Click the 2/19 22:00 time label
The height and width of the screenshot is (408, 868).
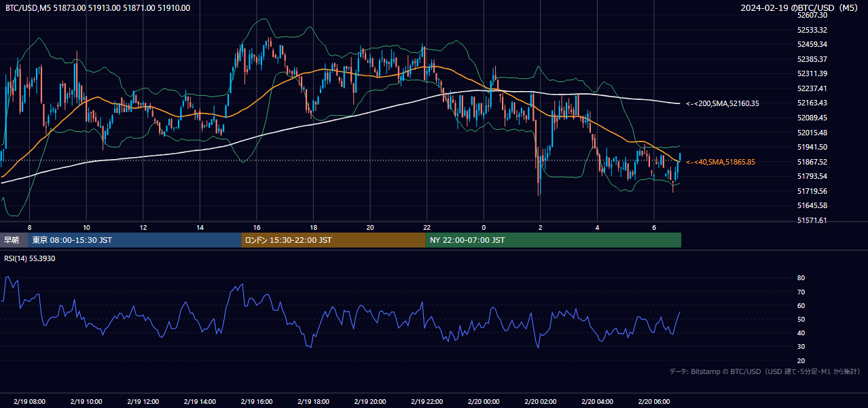tap(427, 402)
